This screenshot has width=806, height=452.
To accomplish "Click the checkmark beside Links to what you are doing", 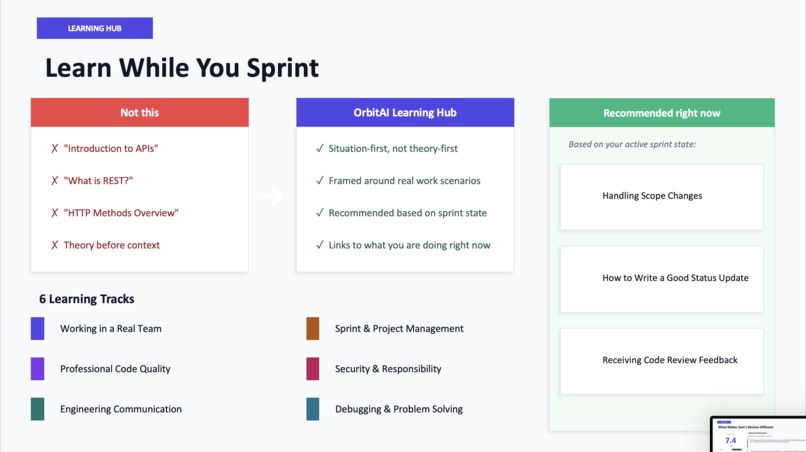I will click(x=320, y=245).
